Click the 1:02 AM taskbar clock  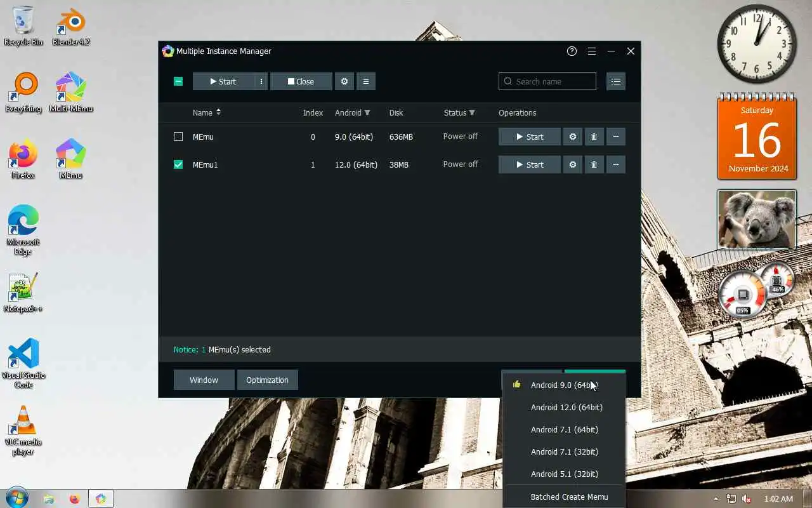(778, 499)
